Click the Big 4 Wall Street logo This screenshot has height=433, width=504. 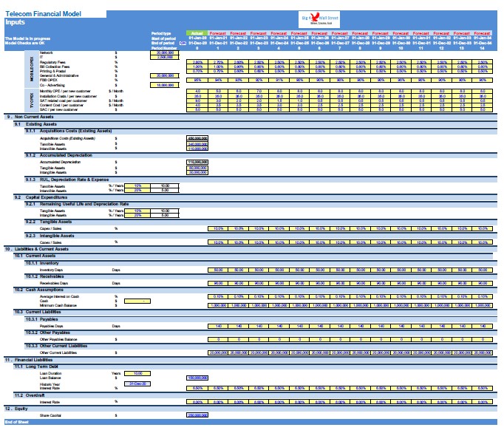tap(319, 20)
